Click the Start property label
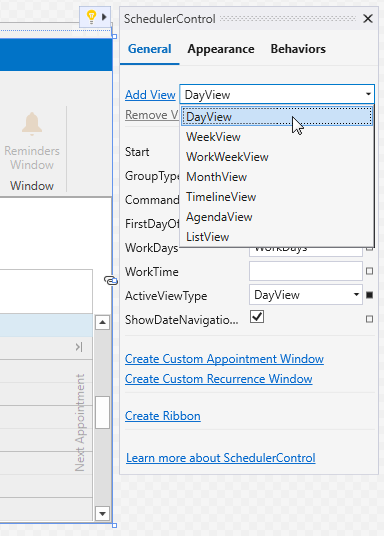The image size is (384, 536). click(x=137, y=152)
